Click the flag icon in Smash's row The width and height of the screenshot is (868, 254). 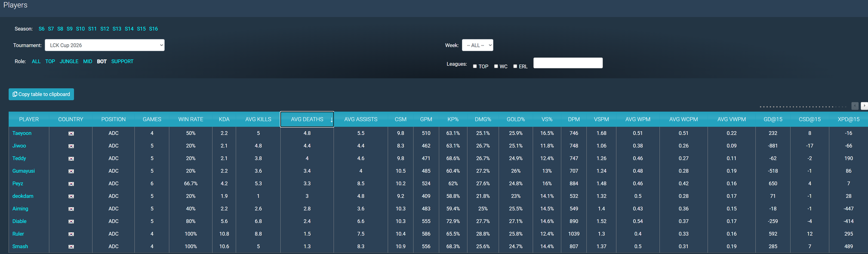71,247
